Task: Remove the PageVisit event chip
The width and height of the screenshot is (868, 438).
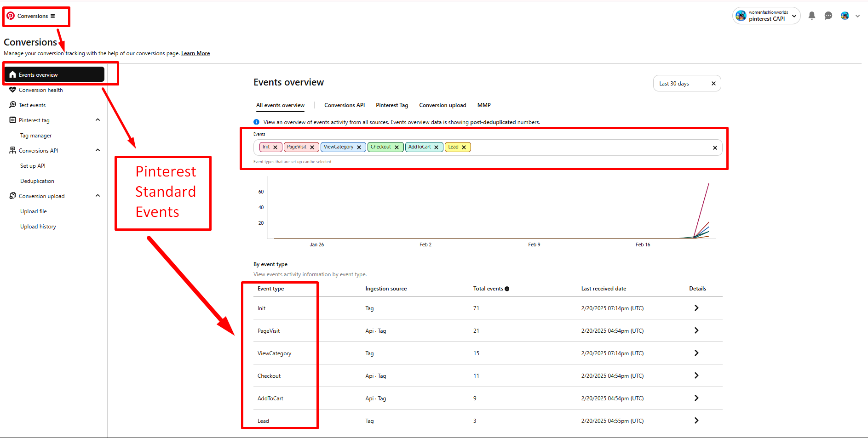Action: point(312,148)
